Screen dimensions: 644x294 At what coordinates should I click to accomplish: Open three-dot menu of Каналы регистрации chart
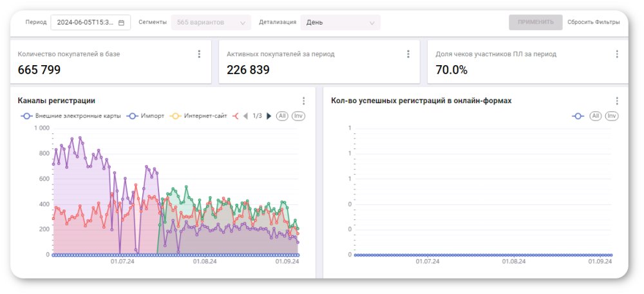[303, 101]
